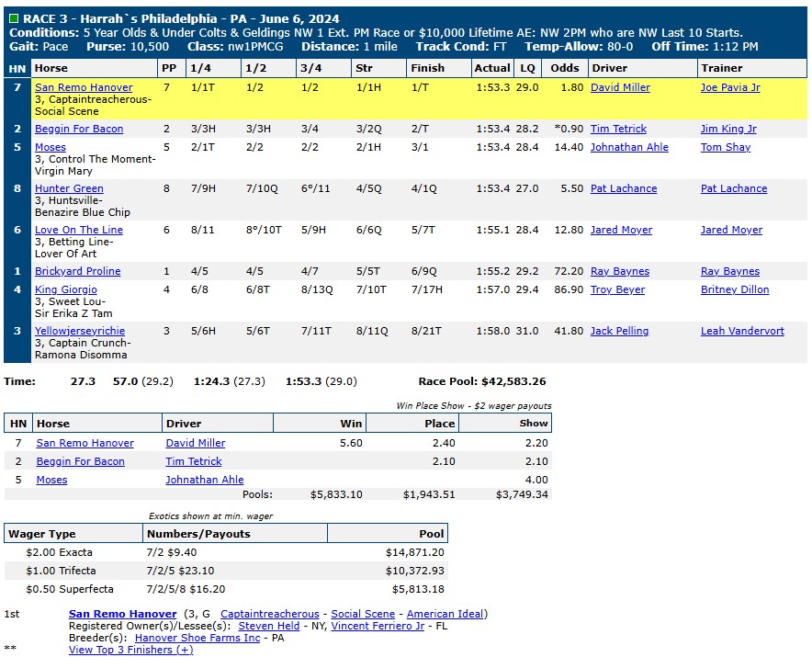The image size is (812, 657).
Task: Open driver David Miller's page in results
Action: 620,87
